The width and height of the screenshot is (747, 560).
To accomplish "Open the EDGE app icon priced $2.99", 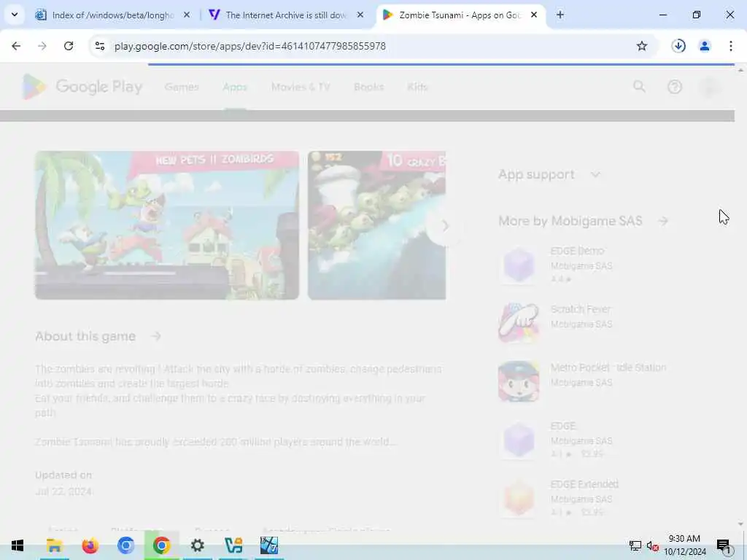I will (x=519, y=440).
